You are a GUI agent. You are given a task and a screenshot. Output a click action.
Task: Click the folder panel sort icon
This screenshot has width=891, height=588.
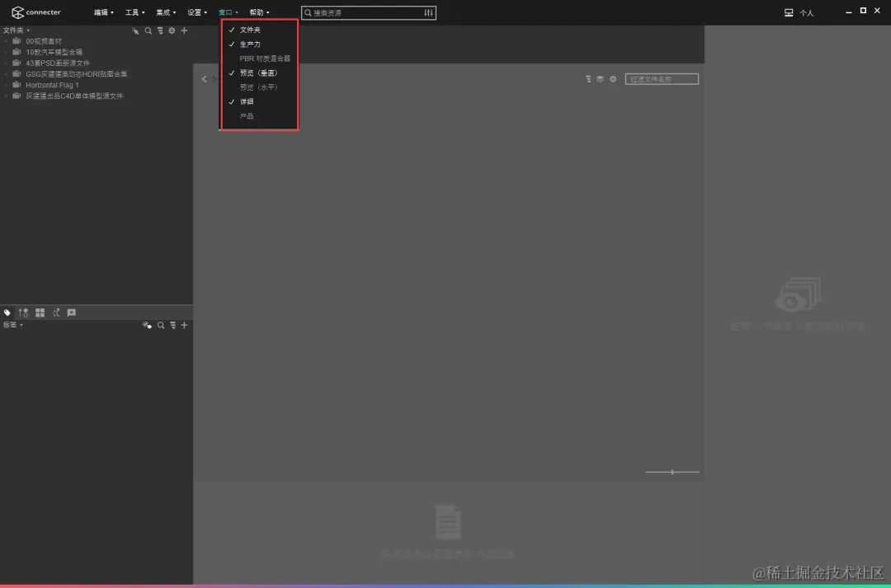click(x=160, y=31)
